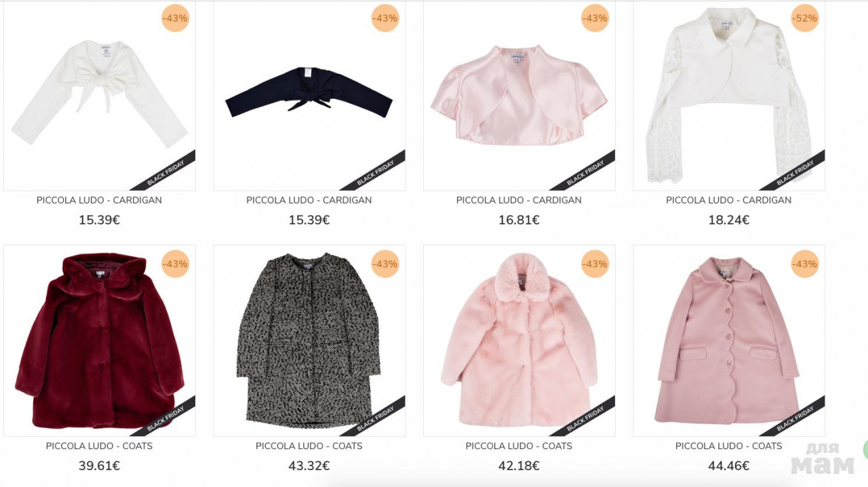Open PICCOLA LUDO - COATS link priced 39.61€
The height and width of the screenshot is (487, 868).
tap(100, 446)
